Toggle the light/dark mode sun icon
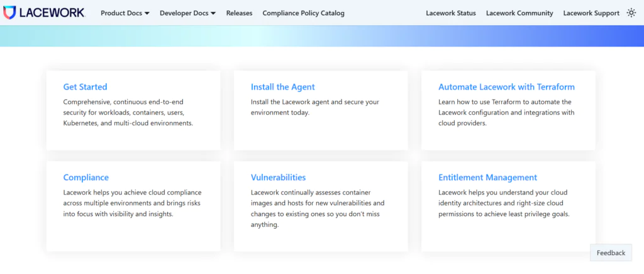 coord(631,13)
